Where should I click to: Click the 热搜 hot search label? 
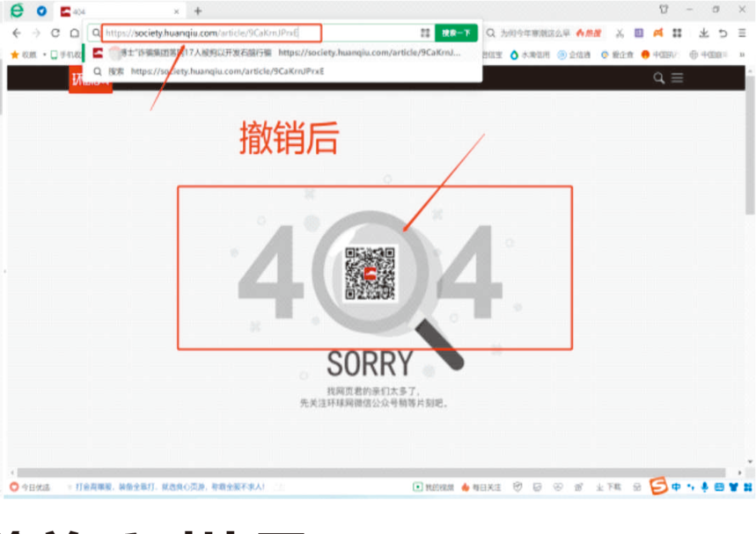pyautogui.click(x=589, y=33)
